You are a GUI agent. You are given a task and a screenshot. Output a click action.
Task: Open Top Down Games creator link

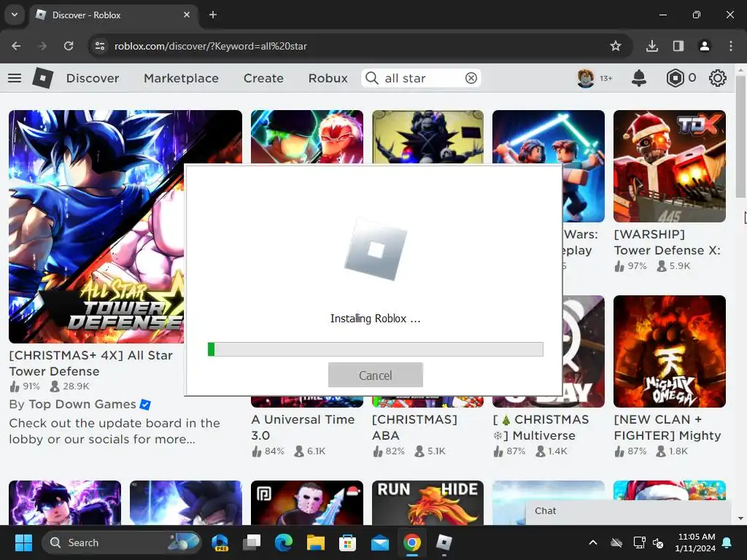click(82, 404)
